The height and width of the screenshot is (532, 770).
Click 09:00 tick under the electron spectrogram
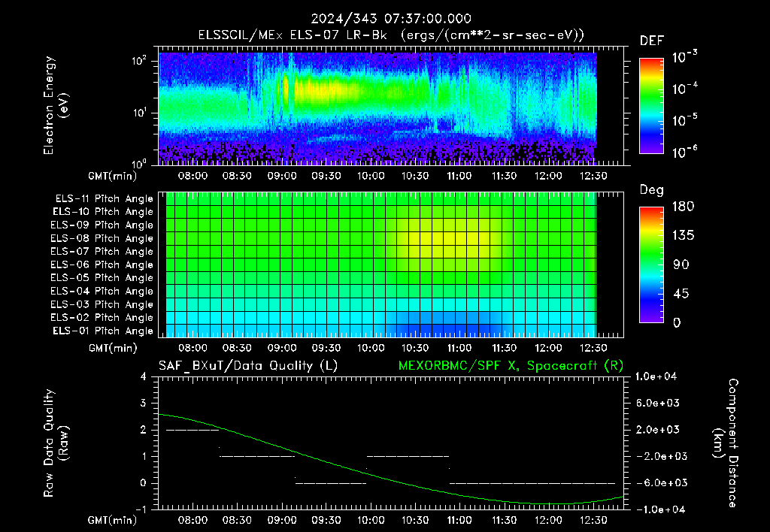(x=281, y=176)
